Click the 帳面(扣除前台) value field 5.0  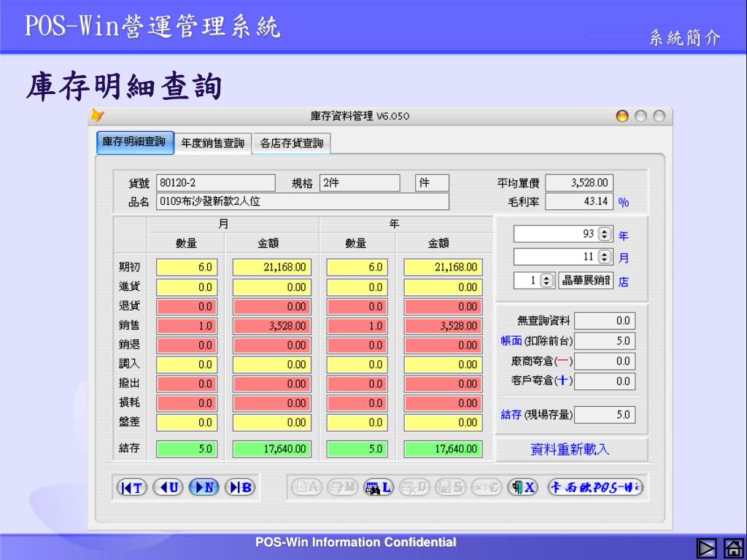(605, 341)
